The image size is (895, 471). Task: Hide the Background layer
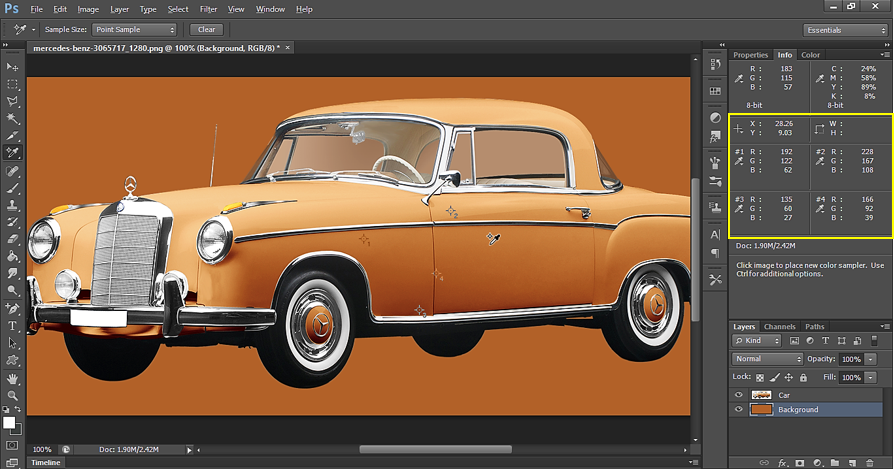click(739, 409)
